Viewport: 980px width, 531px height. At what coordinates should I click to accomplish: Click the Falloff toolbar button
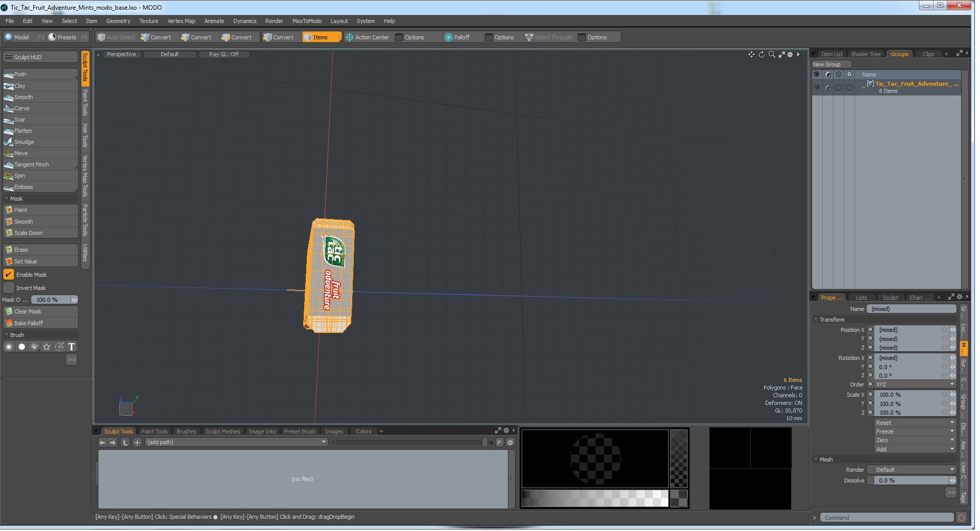click(x=457, y=37)
